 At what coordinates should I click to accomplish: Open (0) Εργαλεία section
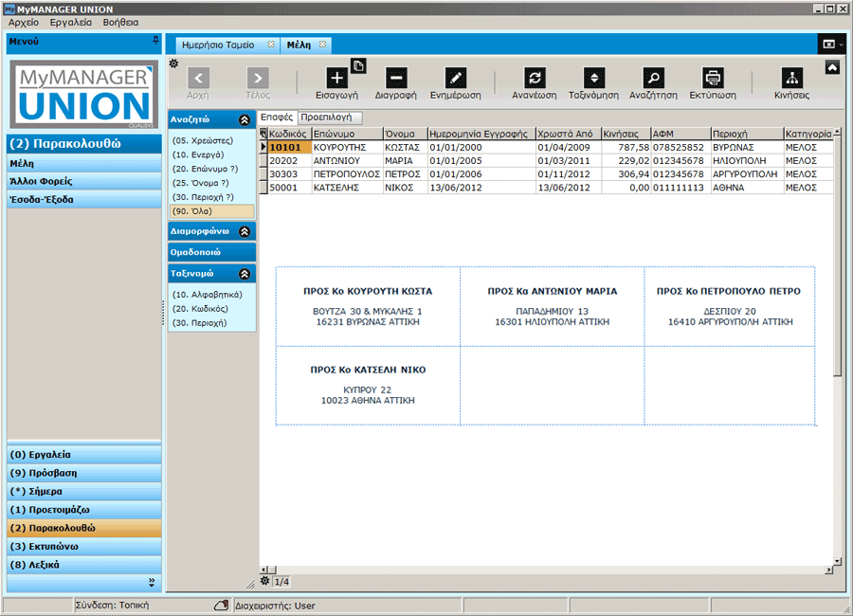pos(84,454)
